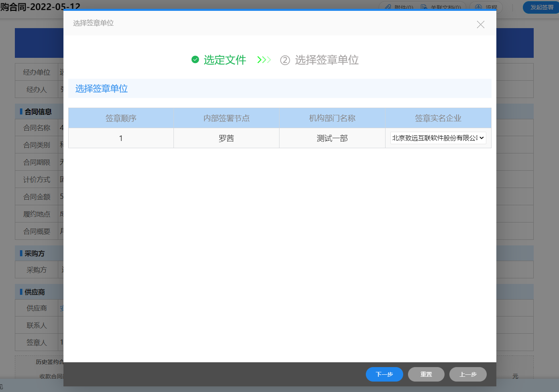
Task: Click the 合同期限 label in background form
Action: (x=37, y=162)
